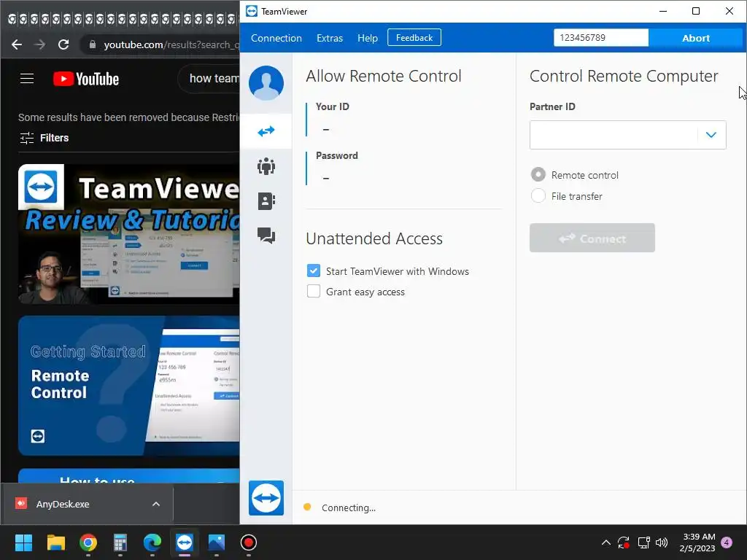Image resolution: width=747 pixels, height=560 pixels.
Task: Open TeamViewer Review & Tutorial video thumbnail
Action: coord(128,234)
